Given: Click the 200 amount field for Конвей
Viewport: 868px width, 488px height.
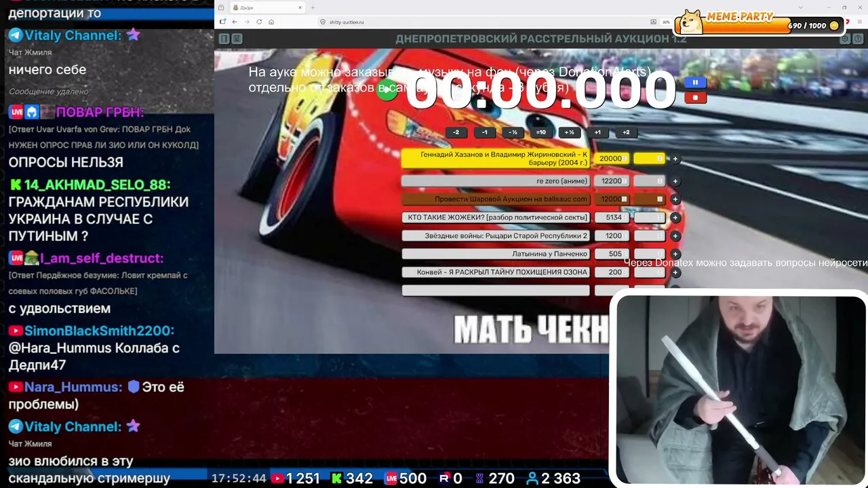Looking at the screenshot, I should pos(612,272).
